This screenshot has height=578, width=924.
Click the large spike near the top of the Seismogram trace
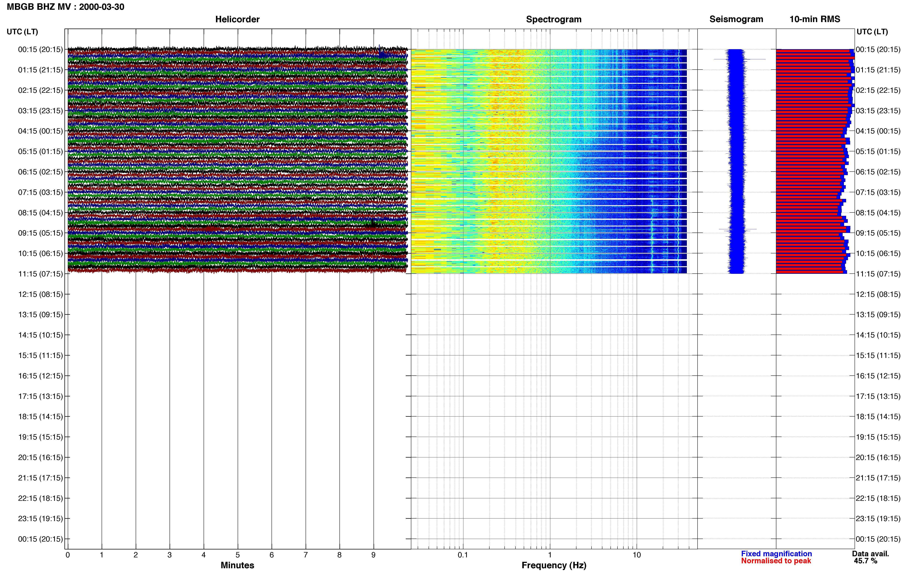point(740,59)
